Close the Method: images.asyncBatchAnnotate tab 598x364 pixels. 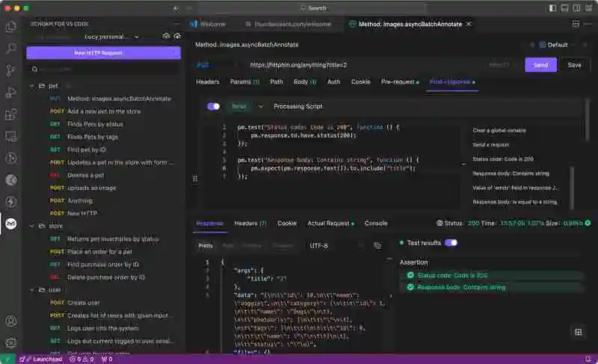tap(469, 24)
